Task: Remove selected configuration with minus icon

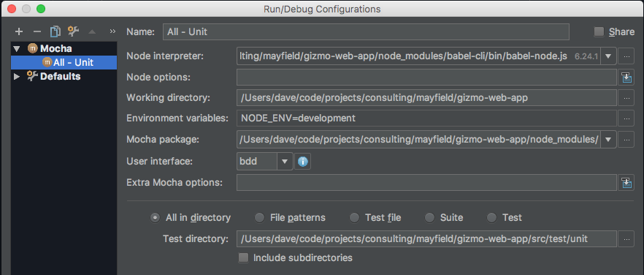Action: coord(37,31)
